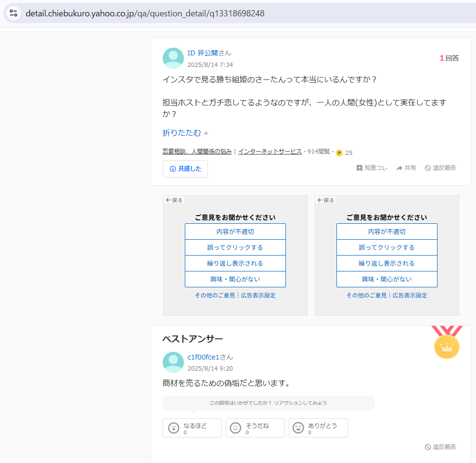React with ありがとう to the answer

pyautogui.click(x=318, y=428)
